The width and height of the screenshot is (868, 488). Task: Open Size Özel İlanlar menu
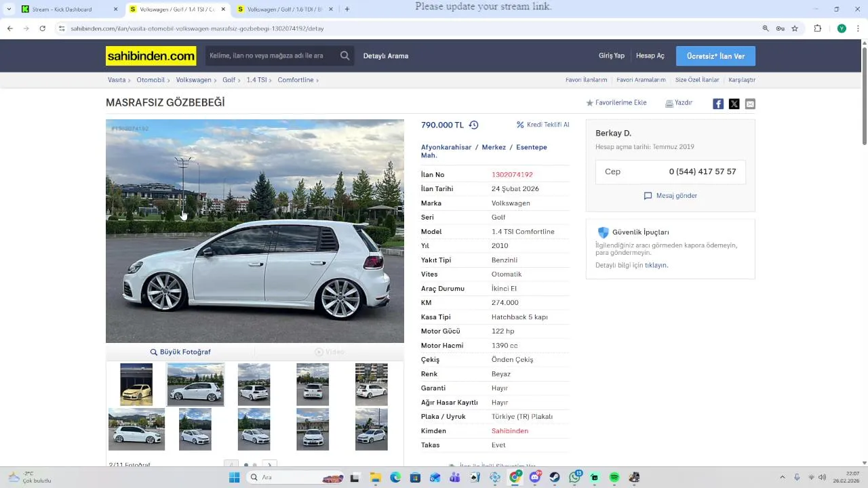click(697, 80)
